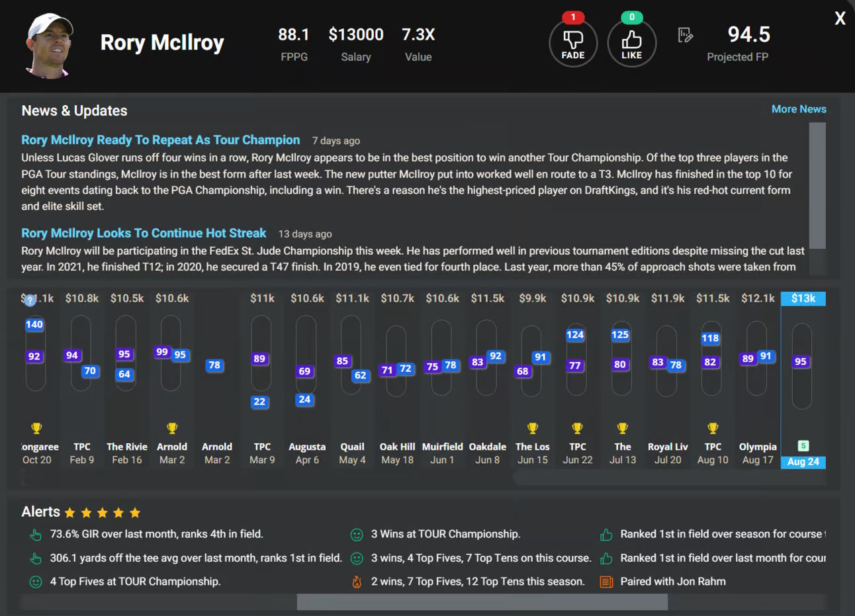Click news icon beside Paired with Jon Rahm
The width and height of the screenshot is (855, 616).
tap(606, 582)
